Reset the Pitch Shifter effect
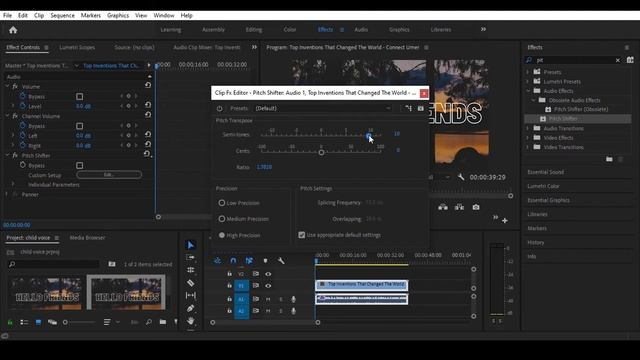This screenshot has width=640, height=360. (147, 154)
